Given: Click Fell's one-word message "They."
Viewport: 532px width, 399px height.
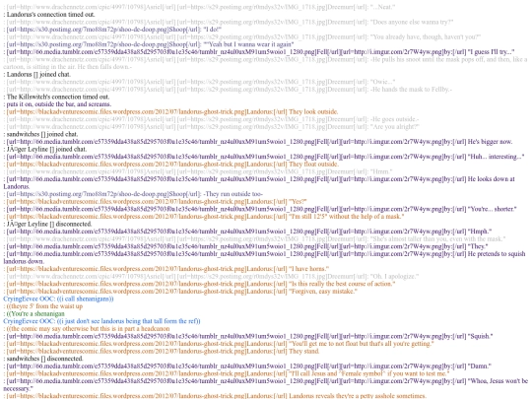Looking at the screenshot, I should (x=478, y=246).
